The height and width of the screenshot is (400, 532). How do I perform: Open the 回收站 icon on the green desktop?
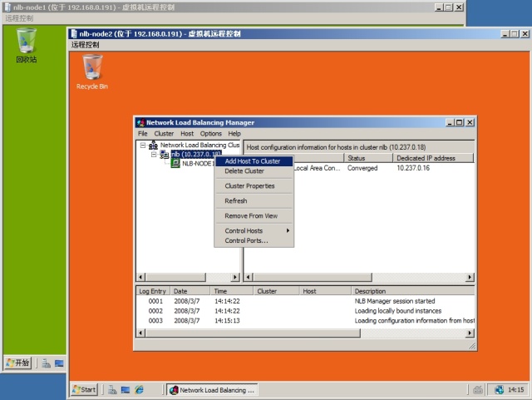(x=27, y=42)
